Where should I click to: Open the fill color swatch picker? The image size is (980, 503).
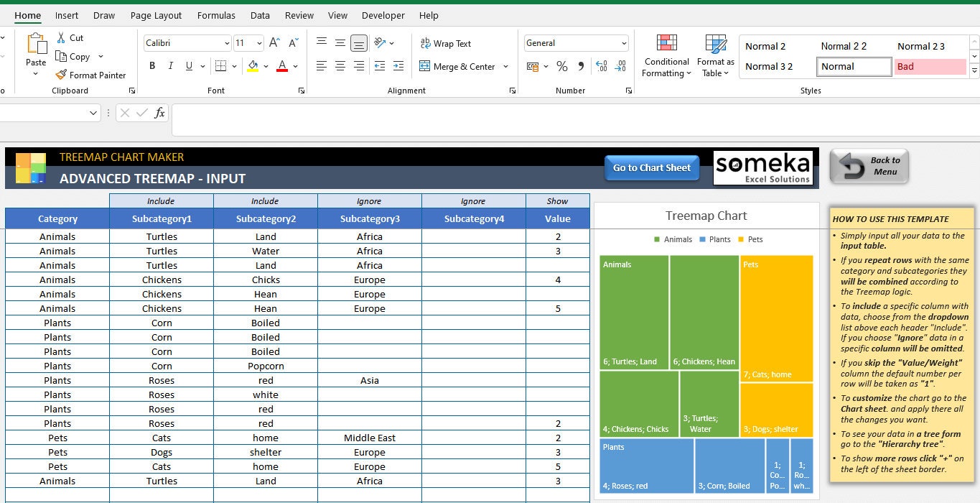(x=264, y=66)
